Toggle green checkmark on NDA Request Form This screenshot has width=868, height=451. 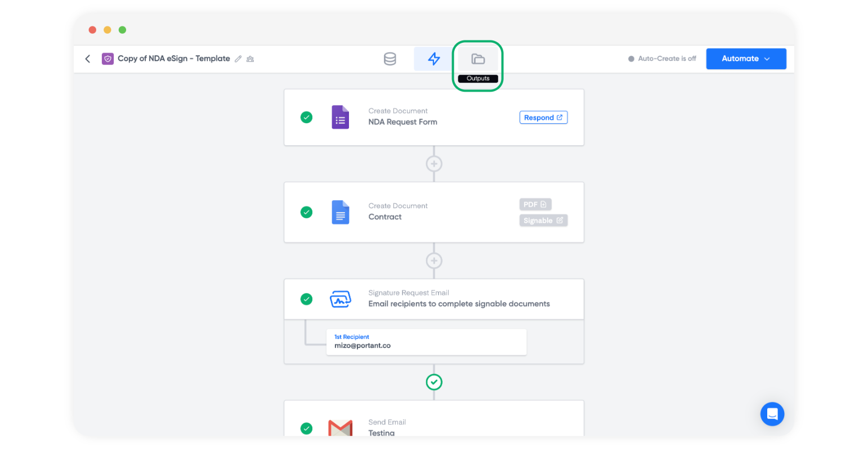[x=307, y=117]
